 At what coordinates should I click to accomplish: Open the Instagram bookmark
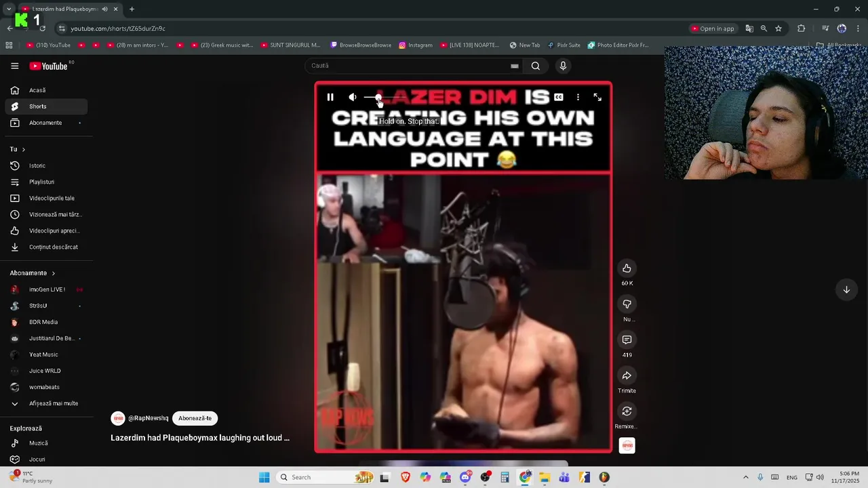tap(416, 45)
